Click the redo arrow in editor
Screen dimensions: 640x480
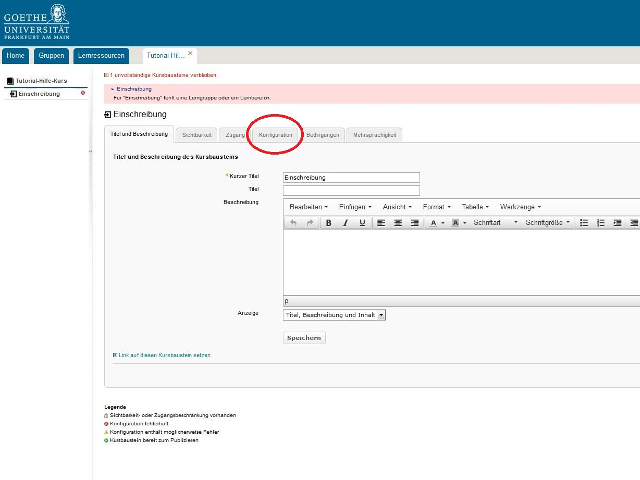point(310,223)
